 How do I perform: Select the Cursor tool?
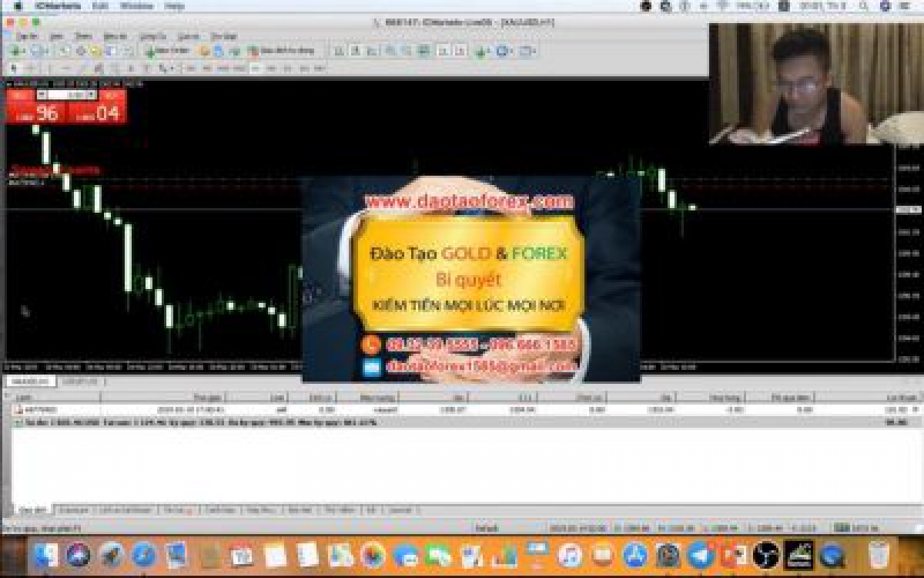click(13, 69)
